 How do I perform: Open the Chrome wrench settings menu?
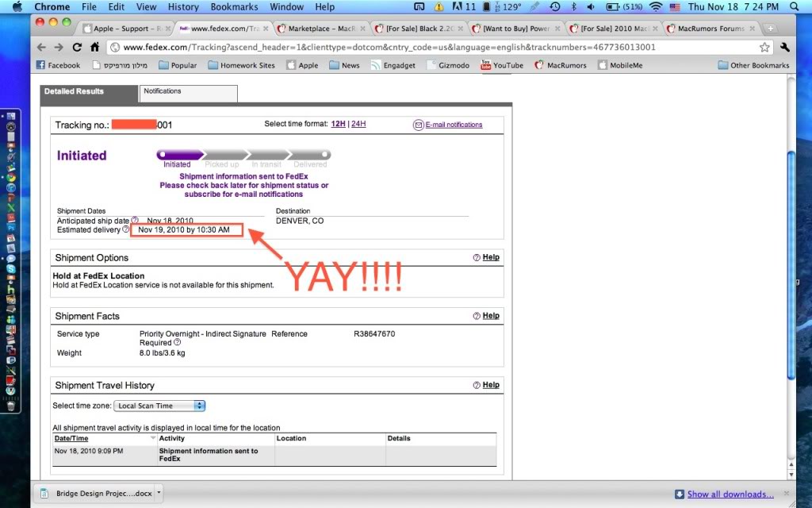[785, 47]
